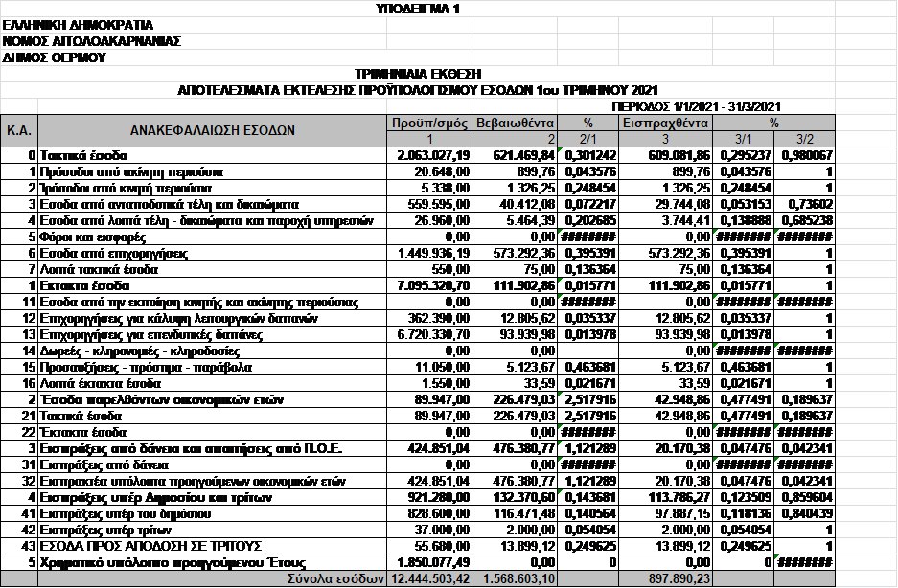
Task: Select the Εισπραχθέντα column header
Action: (x=665, y=123)
